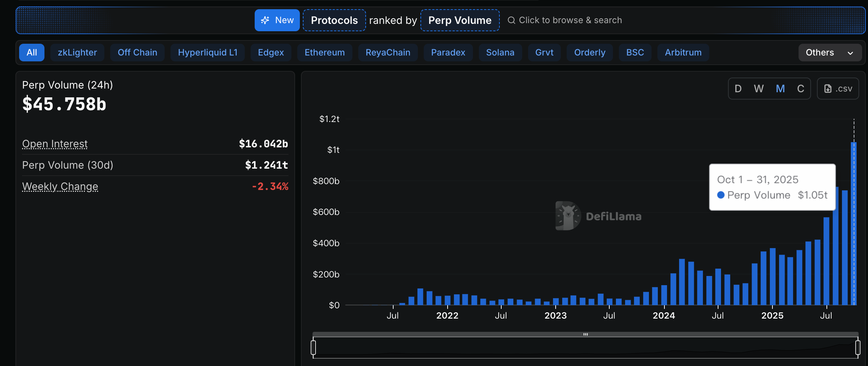Switch chart to Weekly (W) view
The width and height of the screenshot is (868, 366).
click(758, 89)
